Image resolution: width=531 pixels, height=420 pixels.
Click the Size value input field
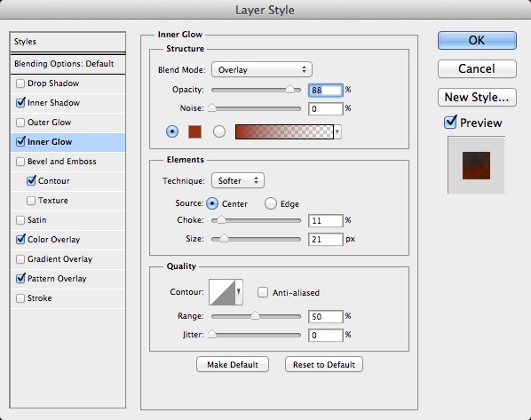tap(326, 239)
